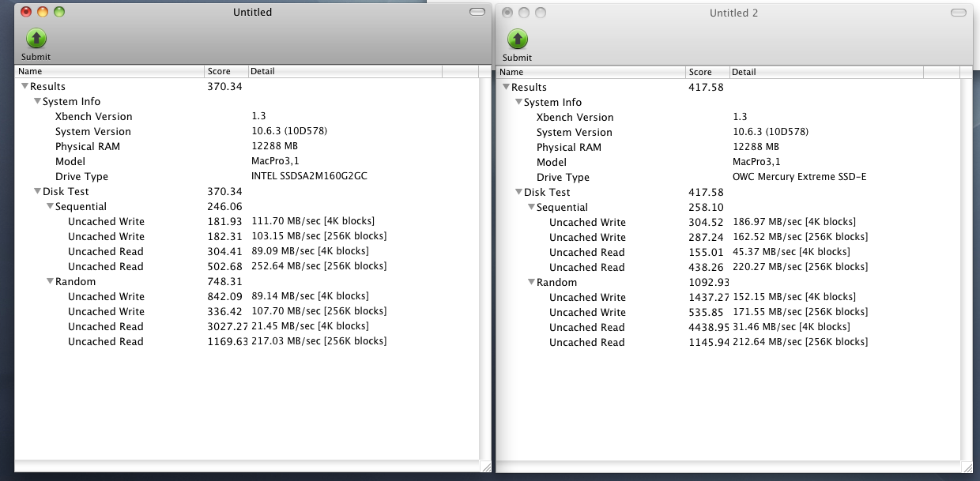The height and width of the screenshot is (481, 980).
Task: Collapse Results triangle in Untitled 2 window
Action: [506, 87]
